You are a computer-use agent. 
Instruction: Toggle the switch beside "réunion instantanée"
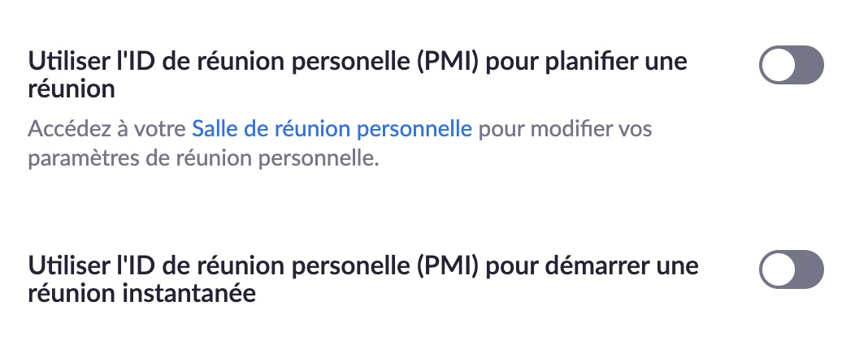[x=791, y=269]
